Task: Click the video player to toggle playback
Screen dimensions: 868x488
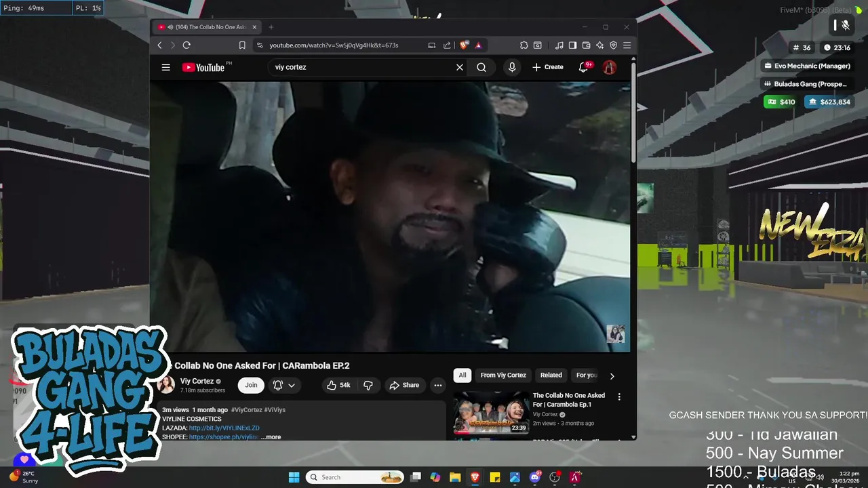Action: click(x=390, y=217)
